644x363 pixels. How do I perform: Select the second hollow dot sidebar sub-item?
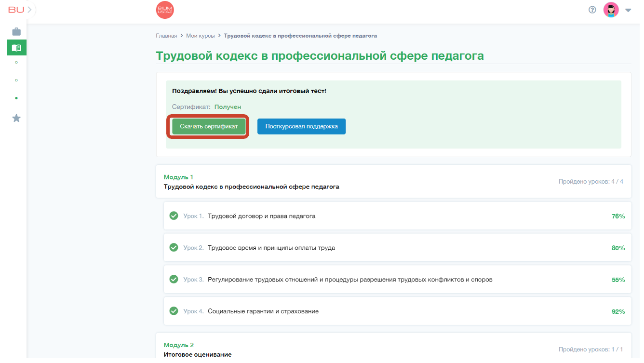(x=16, y=80)
